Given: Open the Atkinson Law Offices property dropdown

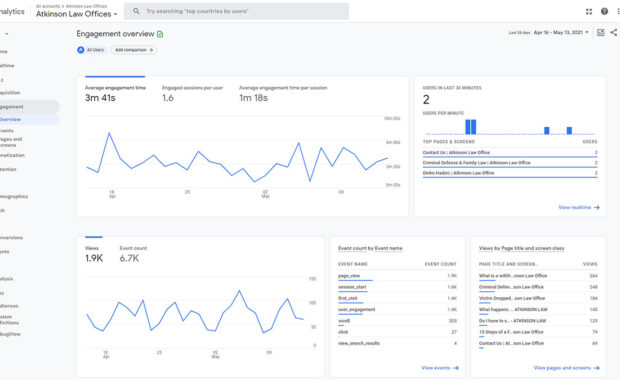Looking at the screenshot, I should (x=77, y=14).
